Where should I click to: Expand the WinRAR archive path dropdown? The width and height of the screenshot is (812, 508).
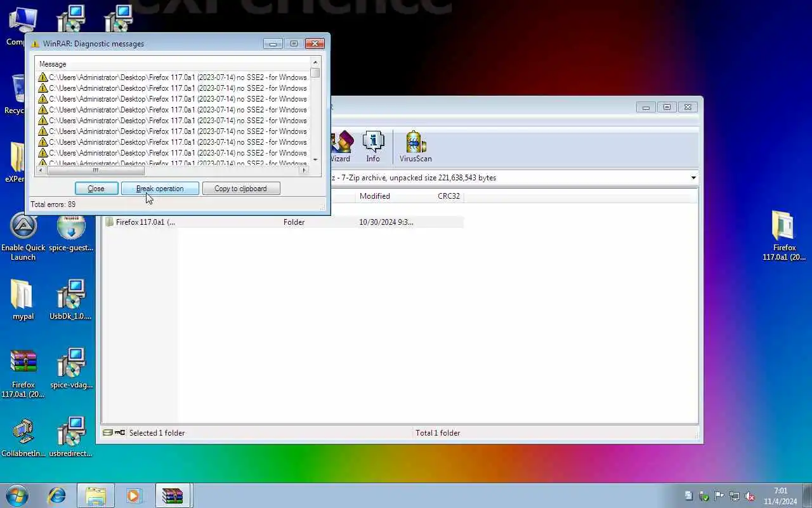[693, 178]
